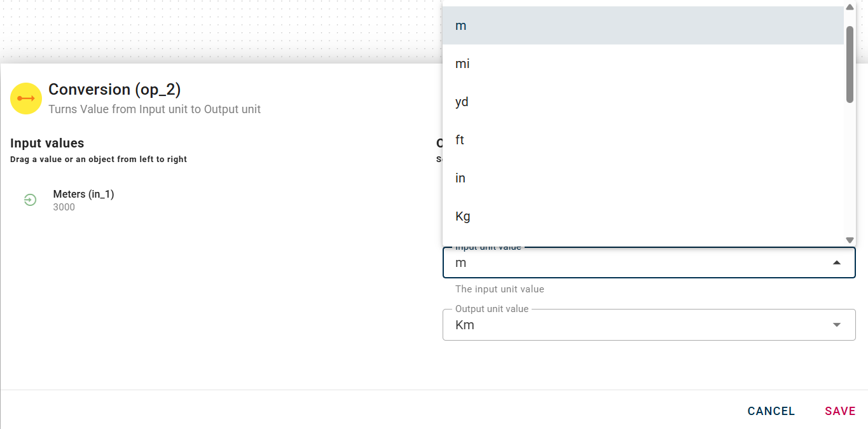Screen dimensions: 868x429
Task: Click the scrollbar up arrow in unit list
Action: [x=850, y=7]
